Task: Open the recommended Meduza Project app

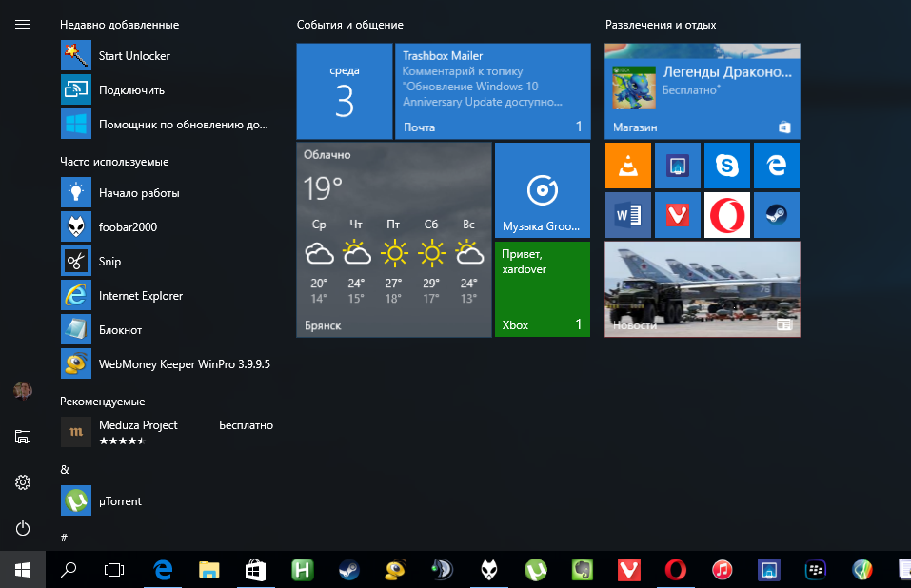Action: coord(166,432)
